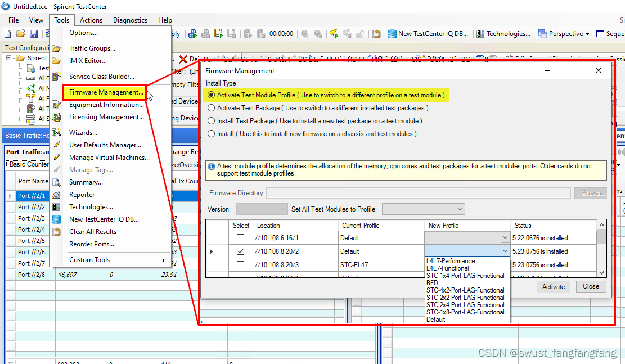This screenshot has width=625, height=364.
Task: Choose Default from profile list
Action: click(x=435, y=320)
